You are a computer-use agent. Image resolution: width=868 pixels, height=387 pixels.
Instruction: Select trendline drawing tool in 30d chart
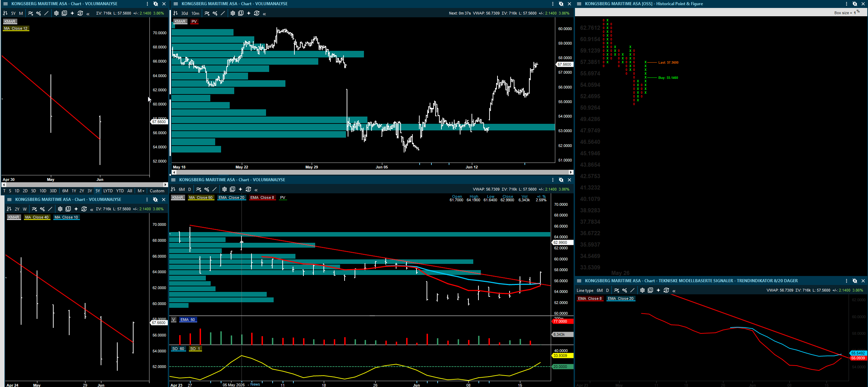223,13
